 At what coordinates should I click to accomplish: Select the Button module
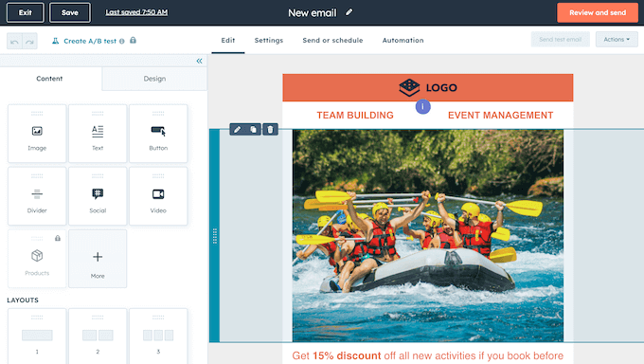(158, 134)
